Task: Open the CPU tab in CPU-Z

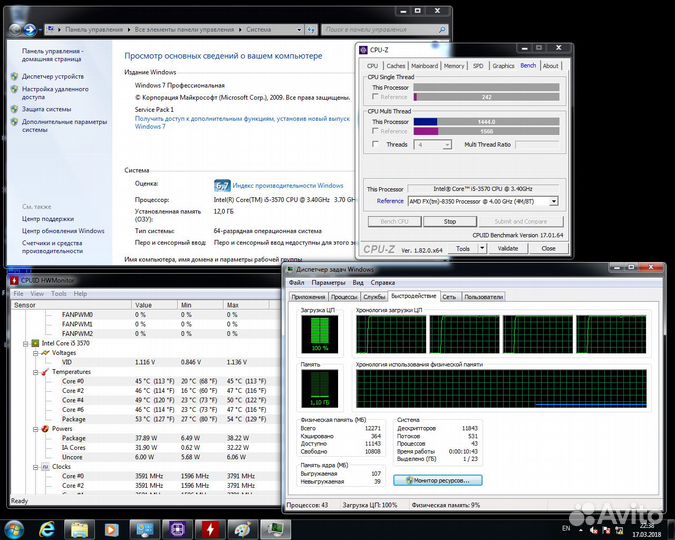Action: [x=372, y=66]
